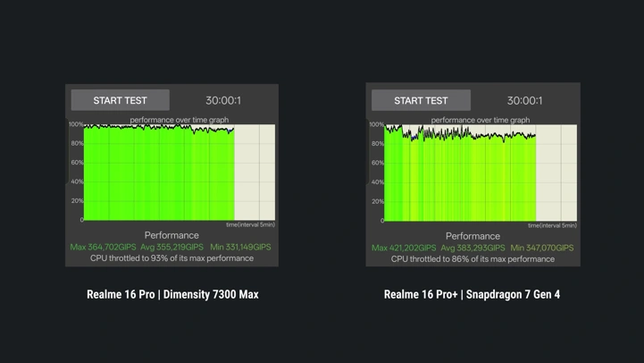Click the 30:00:1 timer in Dimensity panel

[x=223, y=100]
